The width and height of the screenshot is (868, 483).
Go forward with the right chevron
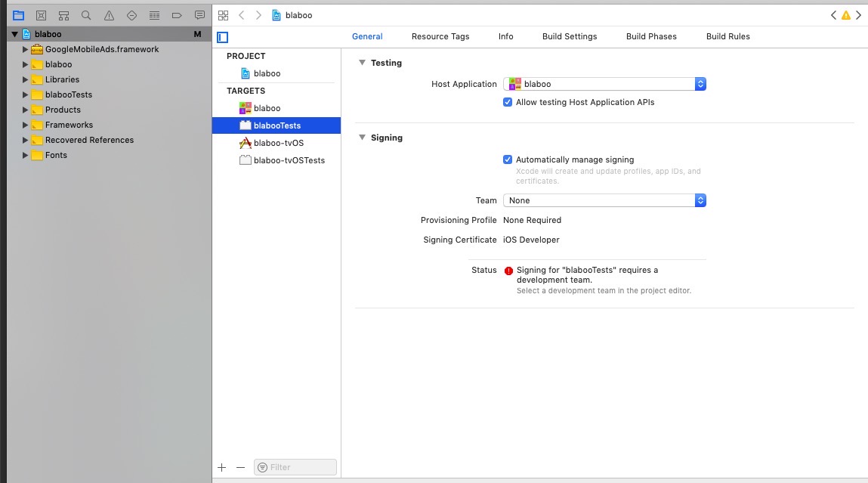click(258, 16)
